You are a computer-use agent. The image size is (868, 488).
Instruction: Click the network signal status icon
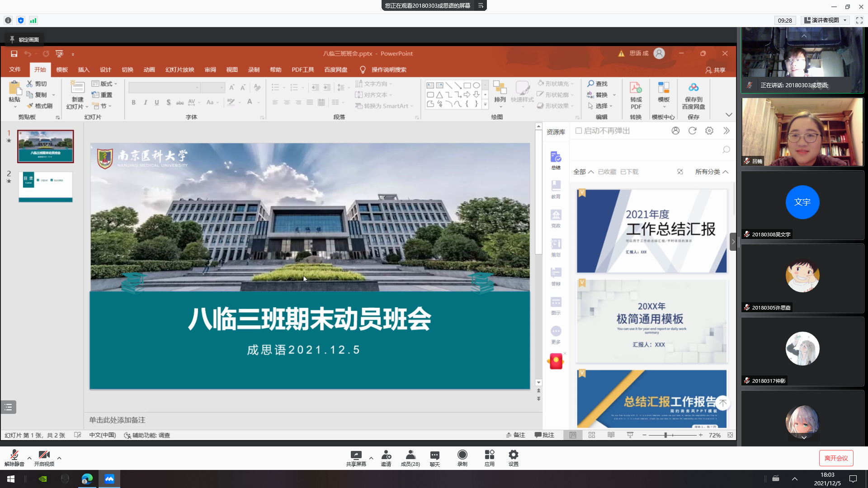[x=33, y=20]
